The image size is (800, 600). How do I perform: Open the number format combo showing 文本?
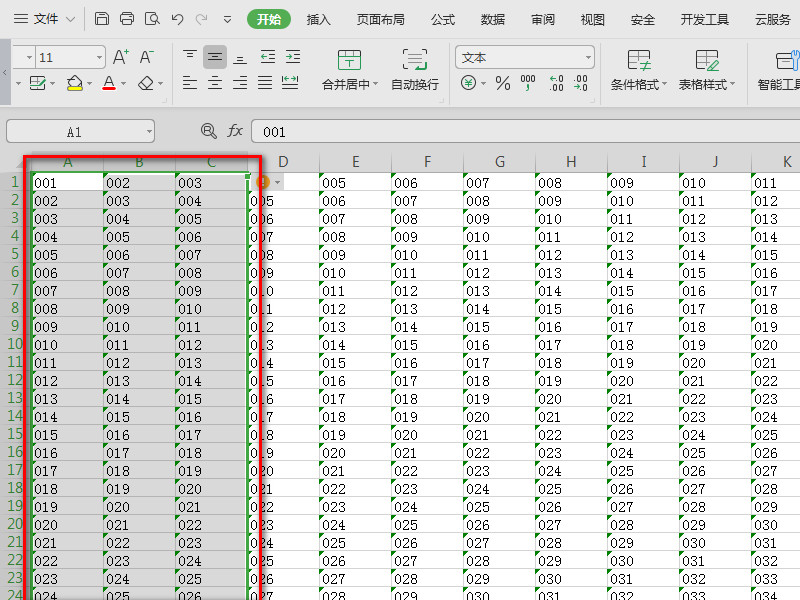tap(525, 57)
